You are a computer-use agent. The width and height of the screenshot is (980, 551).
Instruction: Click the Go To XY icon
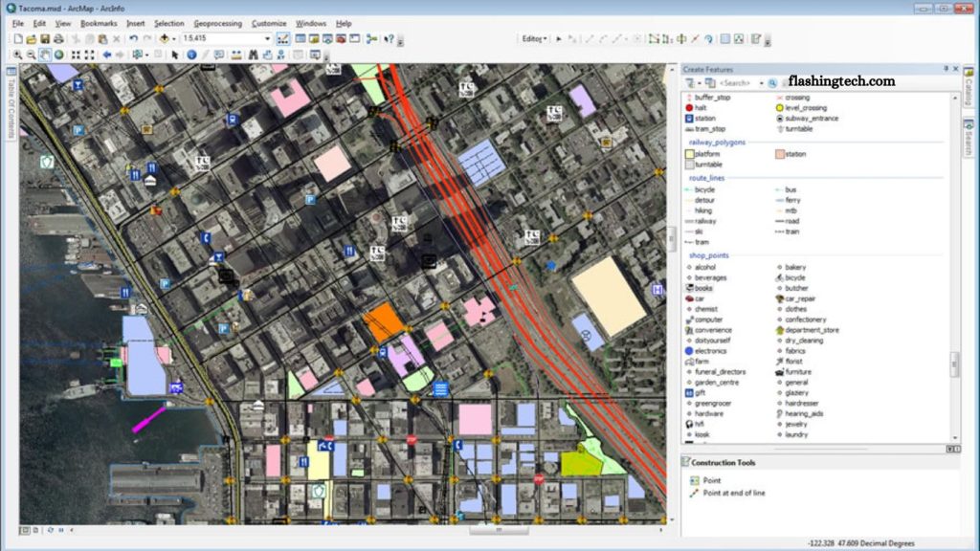click(280, 55)
